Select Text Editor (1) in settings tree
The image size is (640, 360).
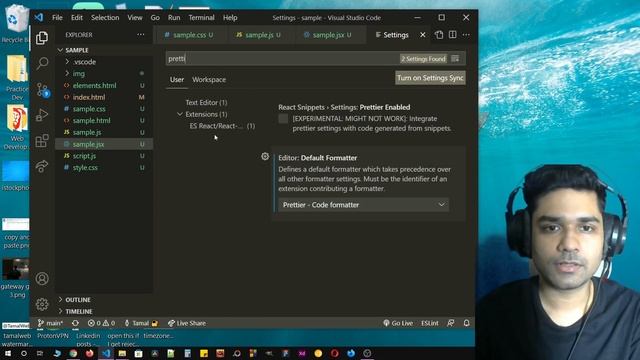pos(206,102)
